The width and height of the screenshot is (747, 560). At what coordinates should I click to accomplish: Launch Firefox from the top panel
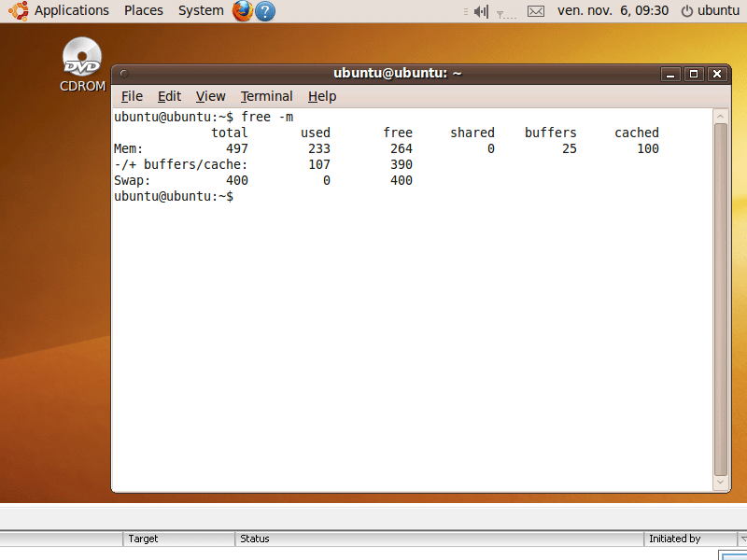click(x=243, y=10)
